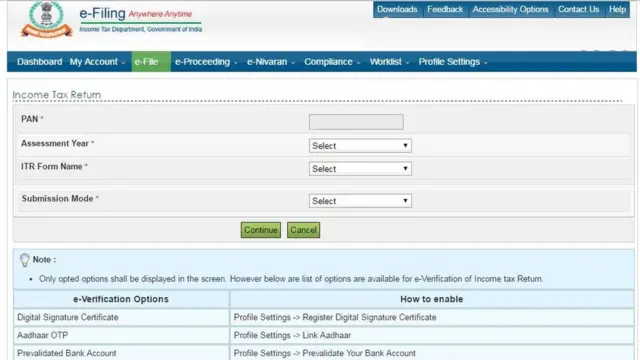Open the Help link

coord(617,9)
